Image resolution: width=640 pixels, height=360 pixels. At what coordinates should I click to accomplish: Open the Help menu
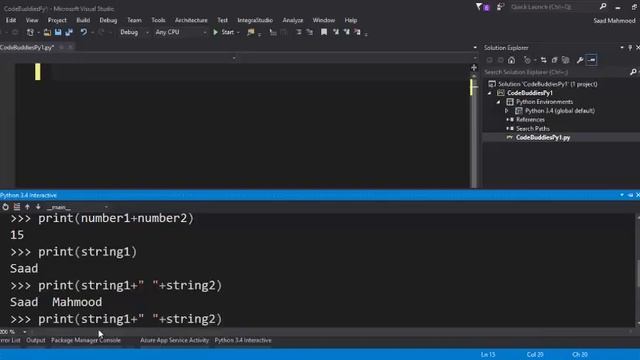(x=351, y=20)
